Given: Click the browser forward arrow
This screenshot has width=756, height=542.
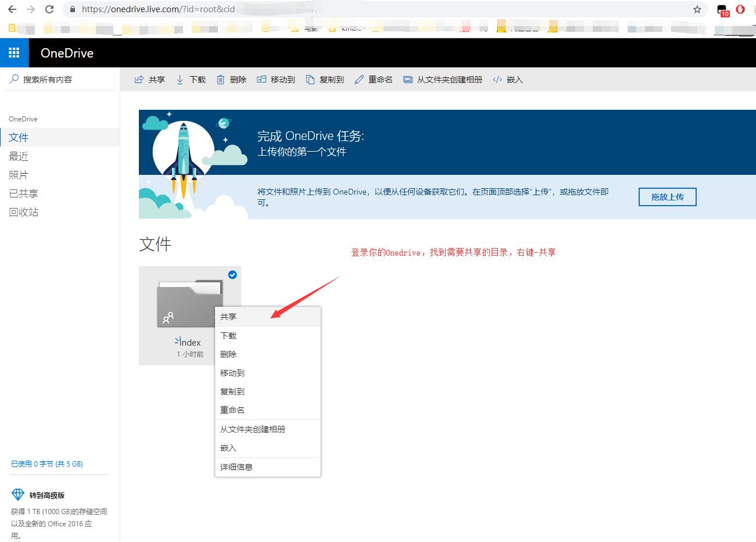Looking at the screenshot, I should point(31,9).
